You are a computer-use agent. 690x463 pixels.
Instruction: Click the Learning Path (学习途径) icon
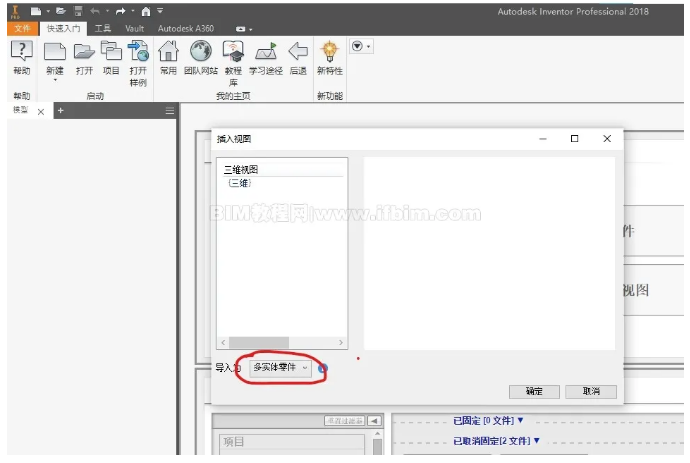click(266, 52)
